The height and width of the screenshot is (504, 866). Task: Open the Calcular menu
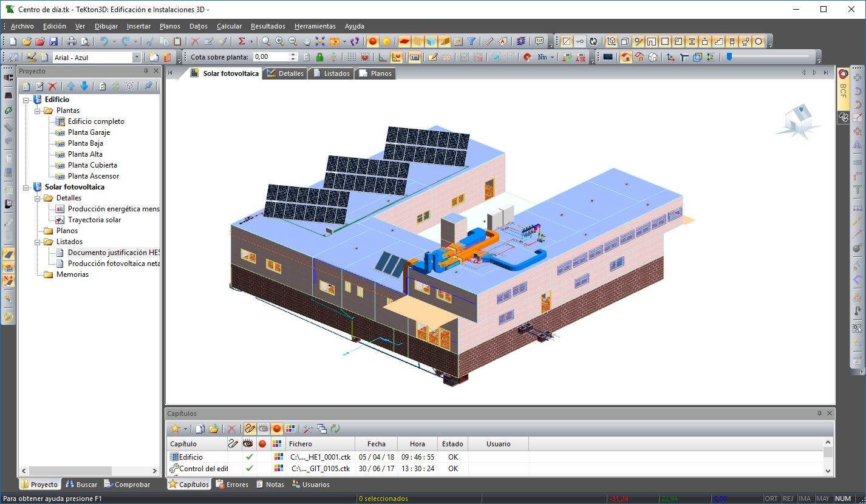pos(229,26)
